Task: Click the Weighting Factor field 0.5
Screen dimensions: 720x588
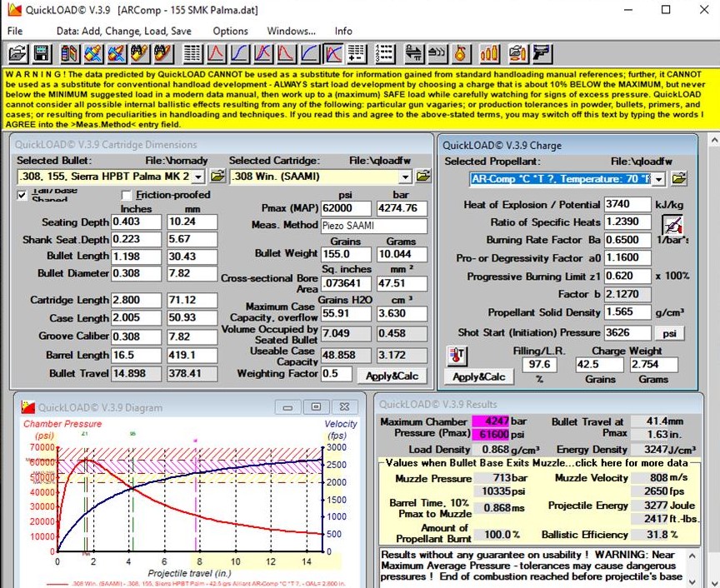Action: pos(337,374)
